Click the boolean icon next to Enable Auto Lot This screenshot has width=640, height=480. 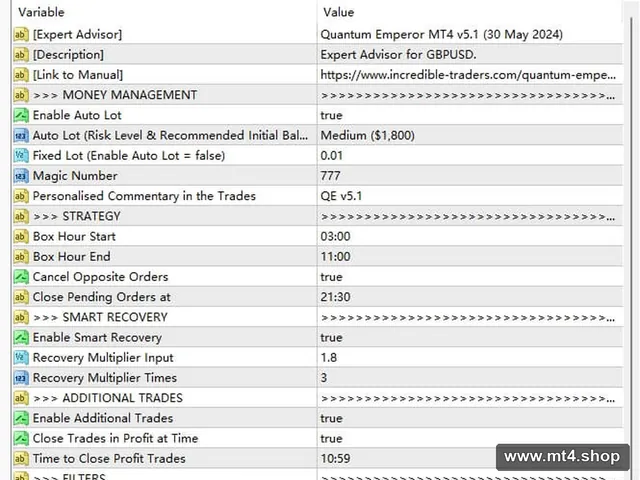coord(20,115)
